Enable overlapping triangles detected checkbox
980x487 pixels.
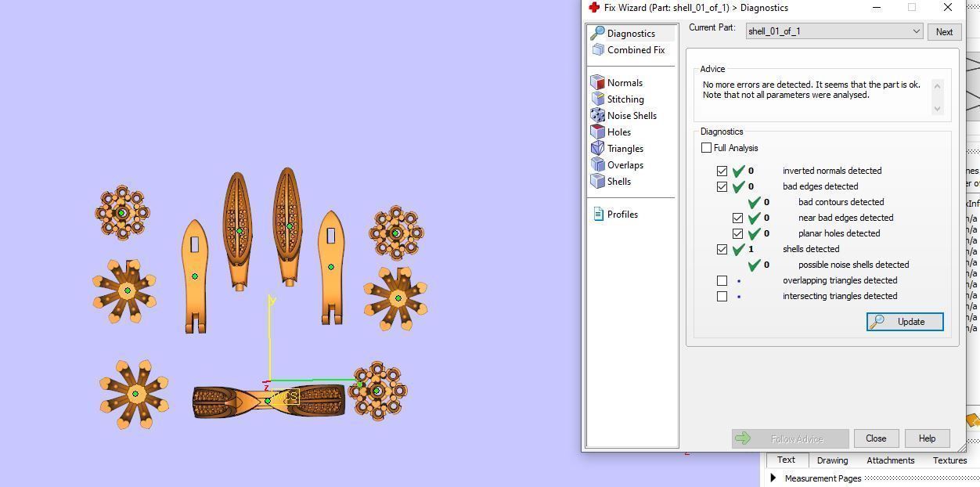pos(722,280)
